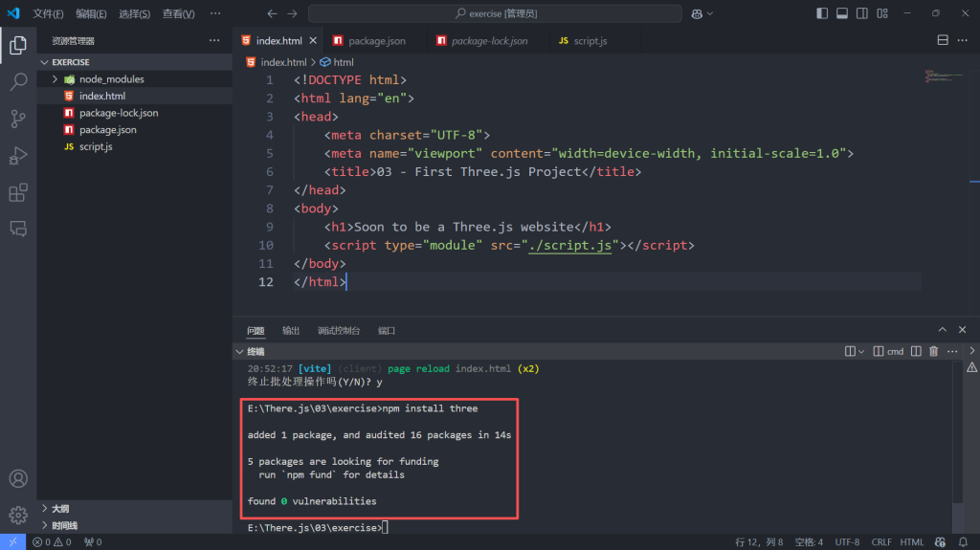Viewport: 980px width, 550px height.
Task: Toggle the secondary sidebar visibility
Action: tap(862, 13)
